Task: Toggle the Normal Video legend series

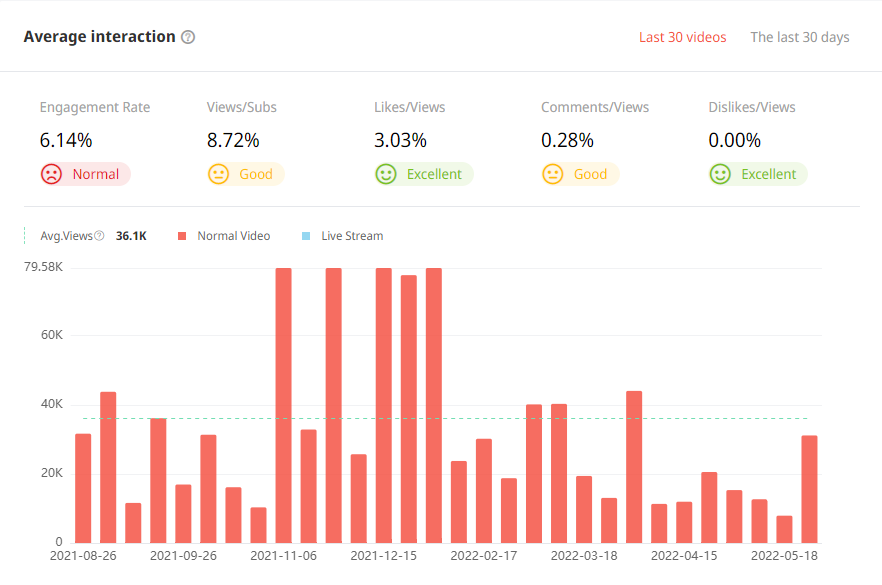Action: coord(232,236)
